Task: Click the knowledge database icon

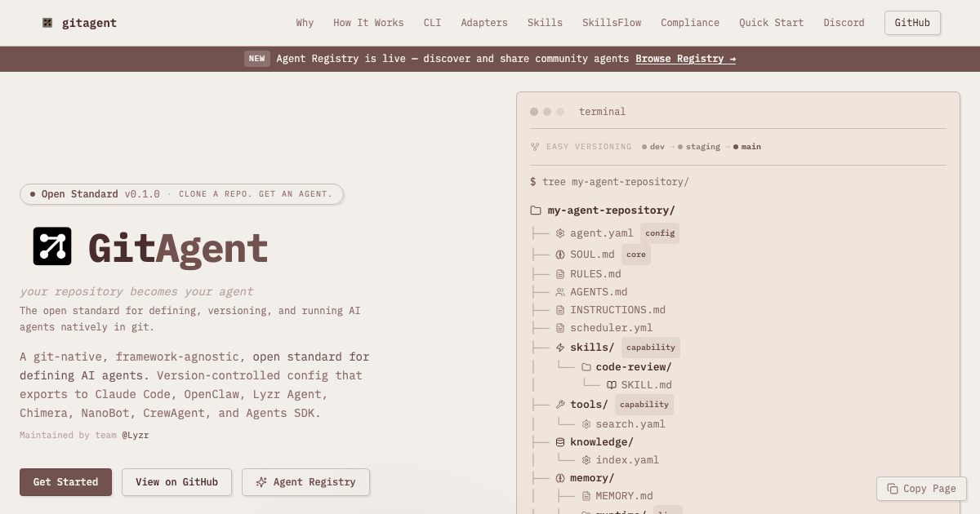Action: pos(560,442)
